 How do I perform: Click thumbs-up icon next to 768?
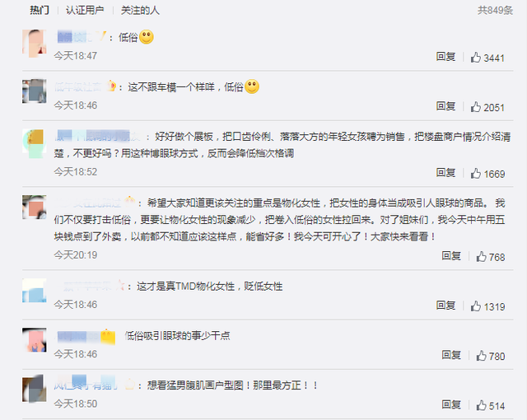[481, 257]
